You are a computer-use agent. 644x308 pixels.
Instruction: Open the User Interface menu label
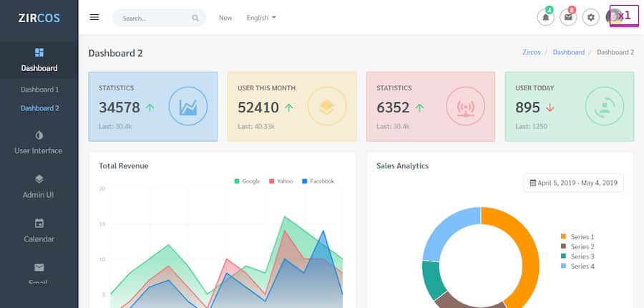click(x=39, y=150)
